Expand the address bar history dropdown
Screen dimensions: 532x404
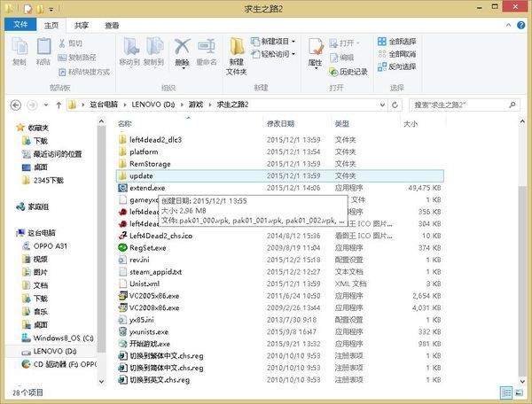pos(382,105)
